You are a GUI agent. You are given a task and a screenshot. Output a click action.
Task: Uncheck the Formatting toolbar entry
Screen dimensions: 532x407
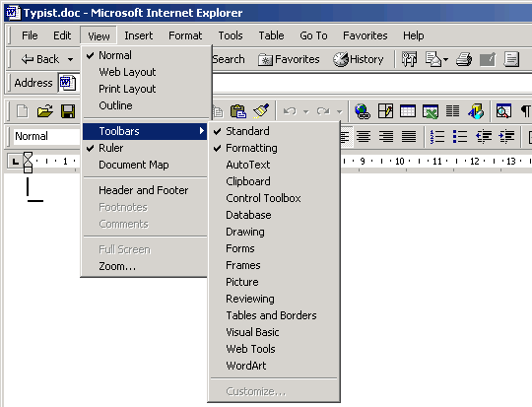[274, 148]
